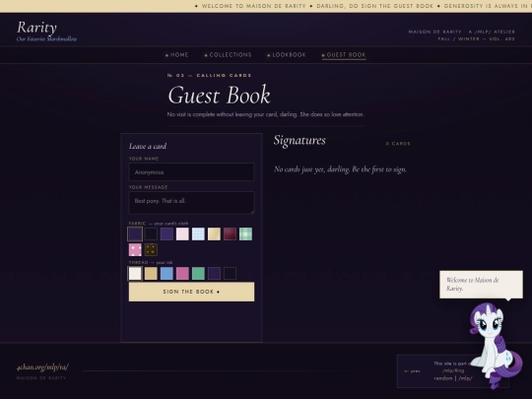Select the white thread swatch

click(x=135, y=274)
